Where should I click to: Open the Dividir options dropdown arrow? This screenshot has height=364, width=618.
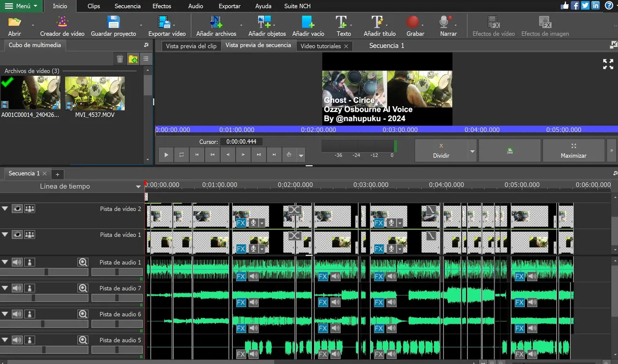tap(472, 151)
